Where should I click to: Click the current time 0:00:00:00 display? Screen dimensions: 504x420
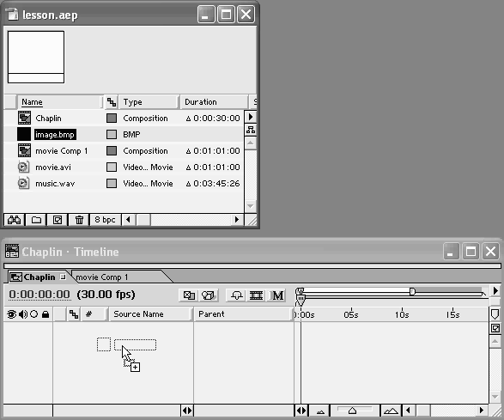[x=39, y=295]
